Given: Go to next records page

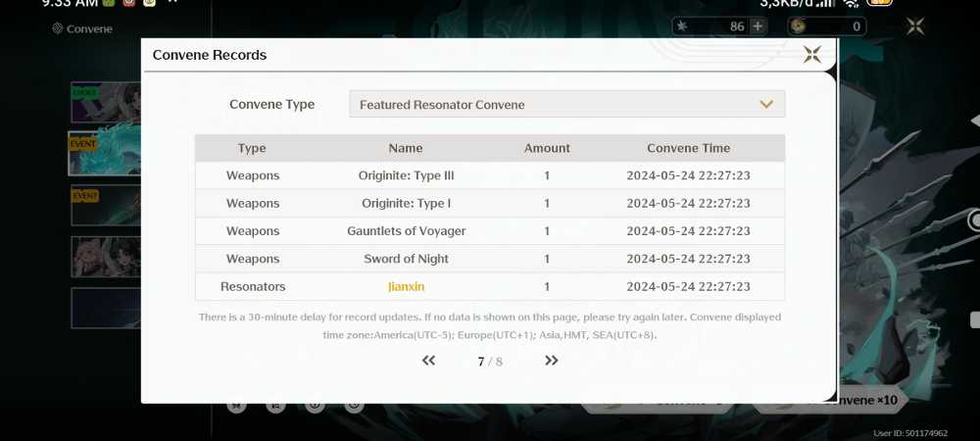Looking at the screenshot, I should point(551,361).
